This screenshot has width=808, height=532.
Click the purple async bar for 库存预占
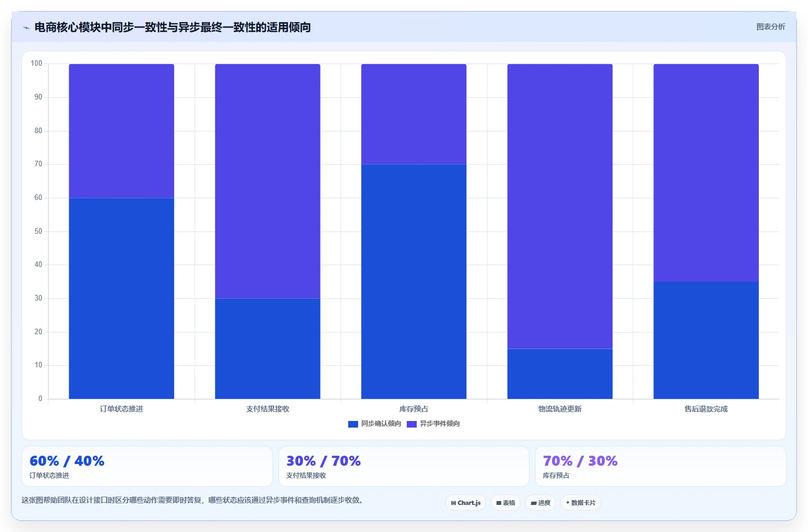point(414,114)
